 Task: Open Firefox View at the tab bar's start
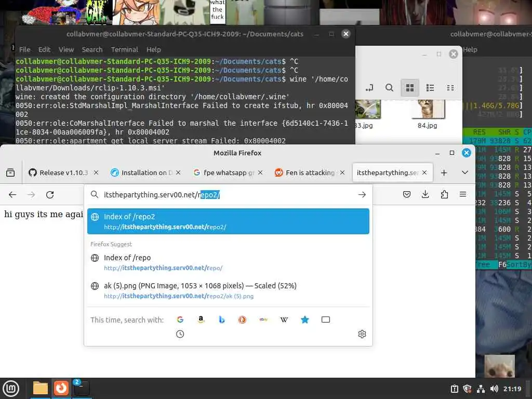point(10,172)
